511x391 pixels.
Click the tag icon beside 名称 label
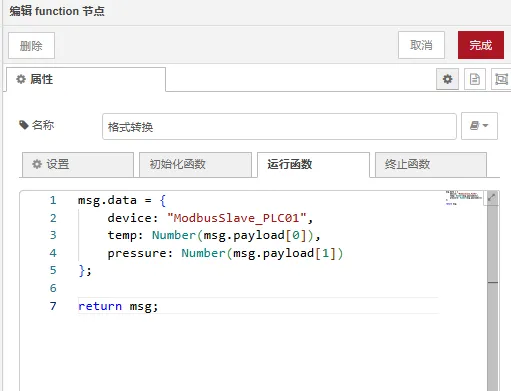pyautogui.click(x=23, y=125)
